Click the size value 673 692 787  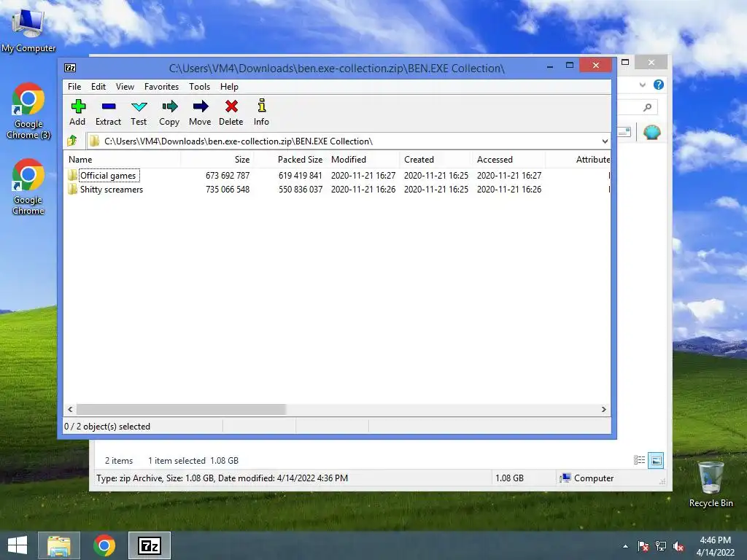[x=228, y=175]
